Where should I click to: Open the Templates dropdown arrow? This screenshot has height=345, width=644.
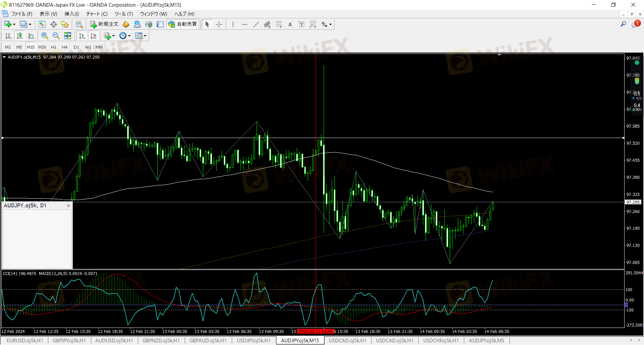point(145,36)
